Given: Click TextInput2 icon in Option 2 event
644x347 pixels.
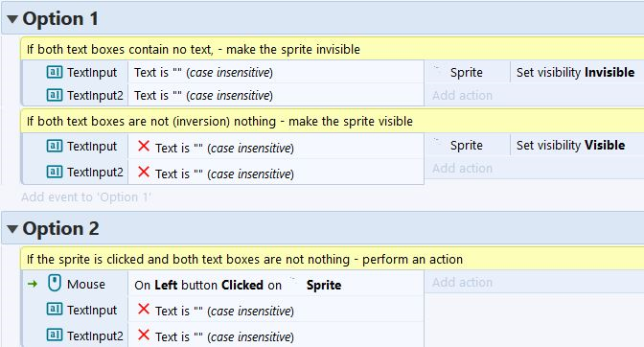Looking at the screenshot, I should point(55,335).
